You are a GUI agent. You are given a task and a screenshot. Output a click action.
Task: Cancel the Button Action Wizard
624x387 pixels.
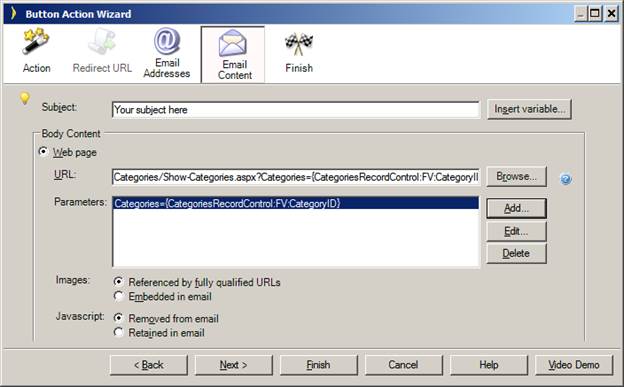404,365
